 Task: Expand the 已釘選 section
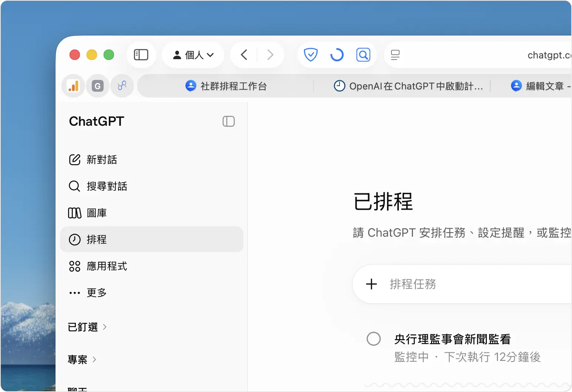87,327
